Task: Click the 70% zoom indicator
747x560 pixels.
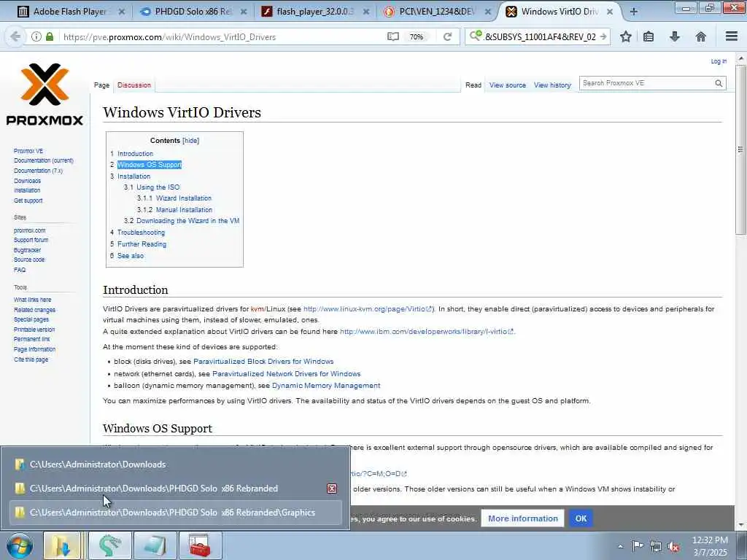Action: click(417, 36)
